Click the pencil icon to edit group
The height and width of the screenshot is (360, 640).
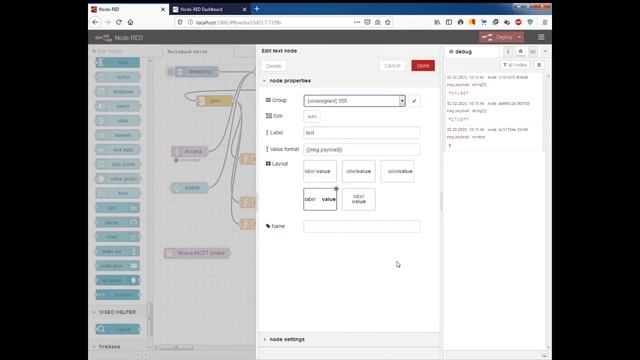[414, 101]
